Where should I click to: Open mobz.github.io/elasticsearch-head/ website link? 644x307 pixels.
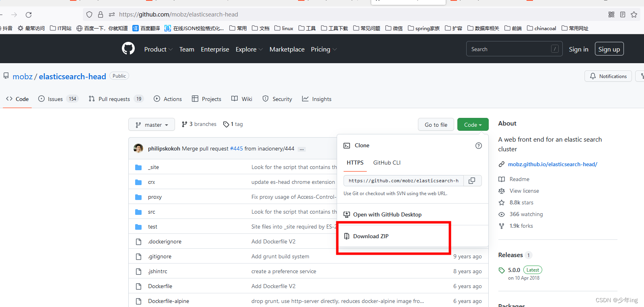(x=552, y=164)
